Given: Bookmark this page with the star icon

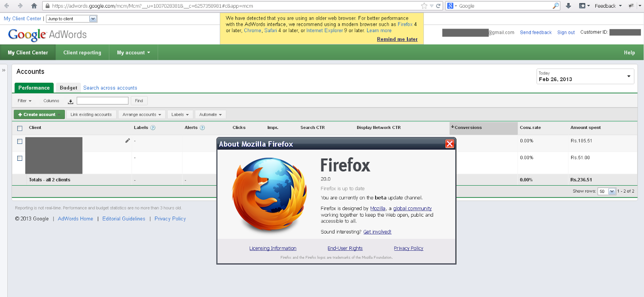Looking at the screenshot, I should (x=424, y=6).
